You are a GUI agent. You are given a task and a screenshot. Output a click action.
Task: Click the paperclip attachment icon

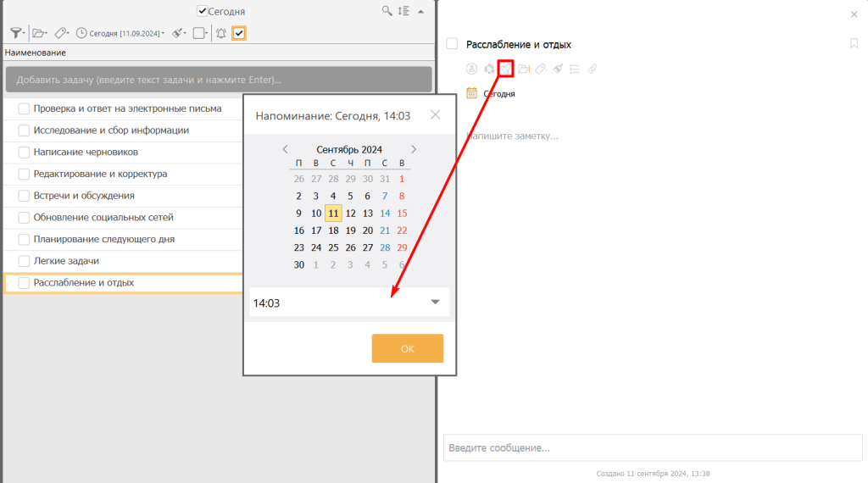[592, 69]
